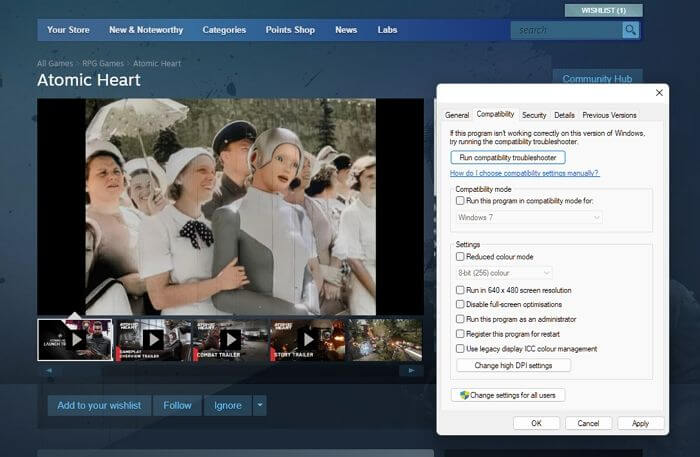Screen dimensions: 700x457
Task: Enable Run this program in compatibility mode
Action: tap(460, 201)
